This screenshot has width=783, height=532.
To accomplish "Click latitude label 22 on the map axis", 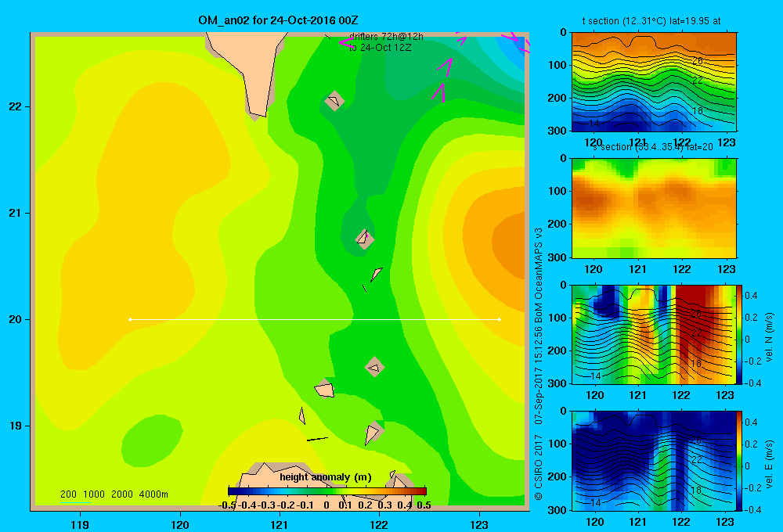I will tap(16, 107).
